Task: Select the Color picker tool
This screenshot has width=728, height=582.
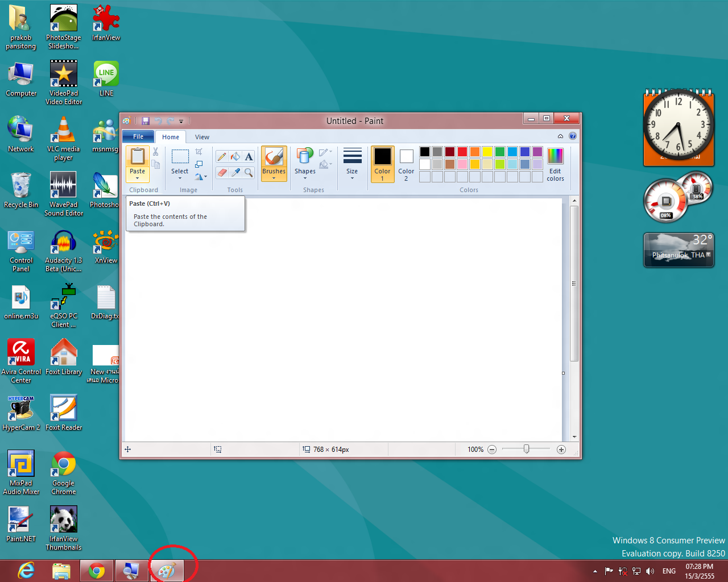Action: point(235,172)
